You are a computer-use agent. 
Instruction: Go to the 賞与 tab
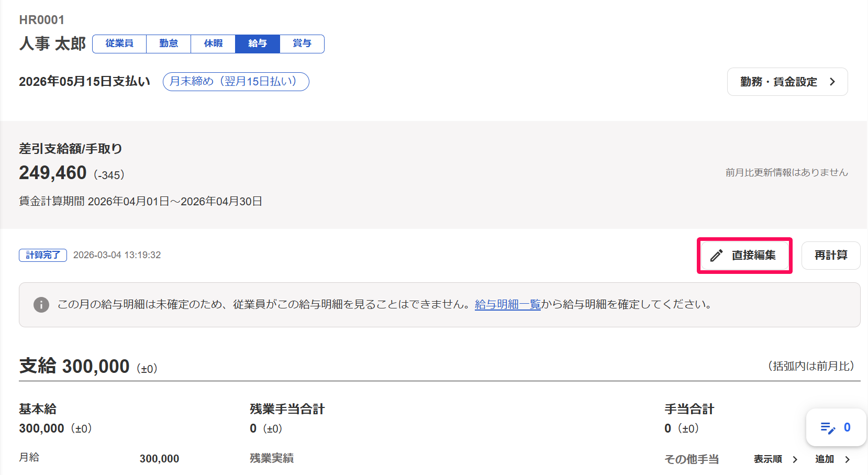click(302, 43)
